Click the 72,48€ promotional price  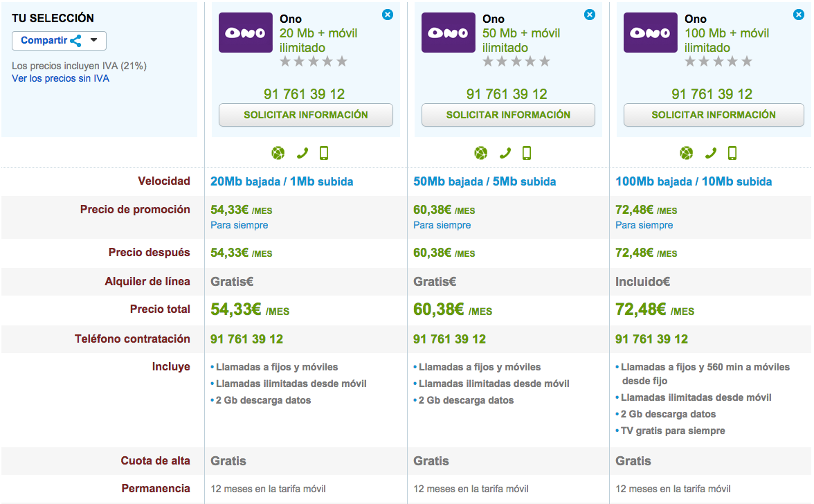click(x=646, y=210)
